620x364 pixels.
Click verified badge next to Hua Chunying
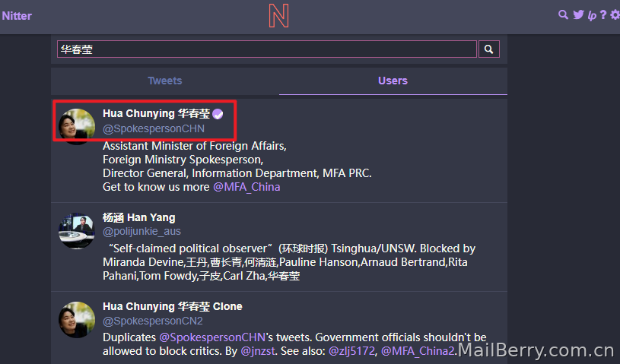point(218,114)
